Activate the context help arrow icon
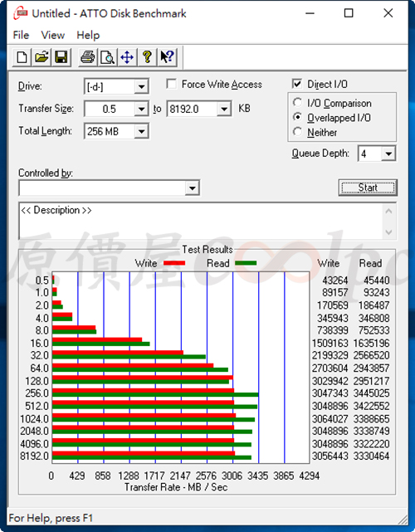Screen dimensions: 415x532 coord(167,57)
